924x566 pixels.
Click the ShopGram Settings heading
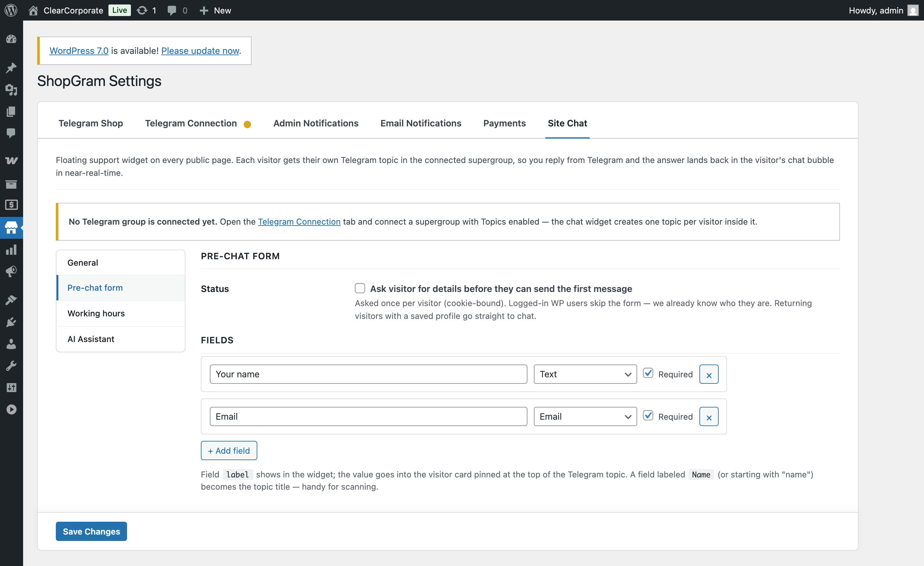point(99,81)
